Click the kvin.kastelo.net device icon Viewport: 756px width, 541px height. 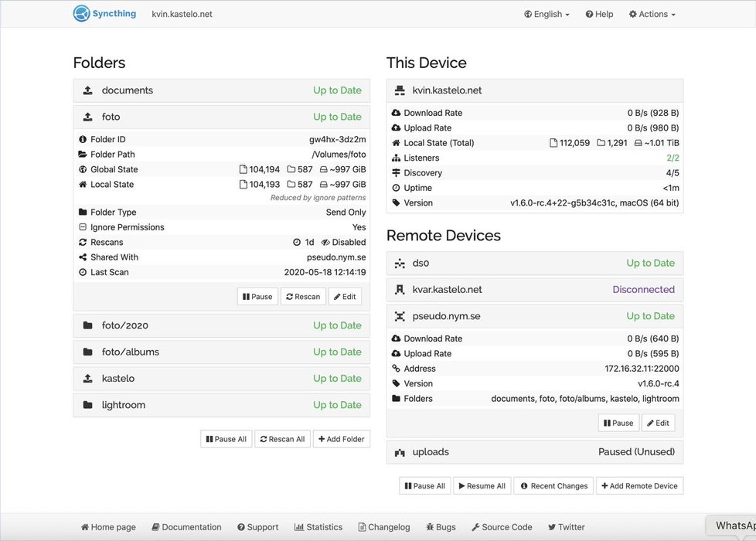(400, 90)
